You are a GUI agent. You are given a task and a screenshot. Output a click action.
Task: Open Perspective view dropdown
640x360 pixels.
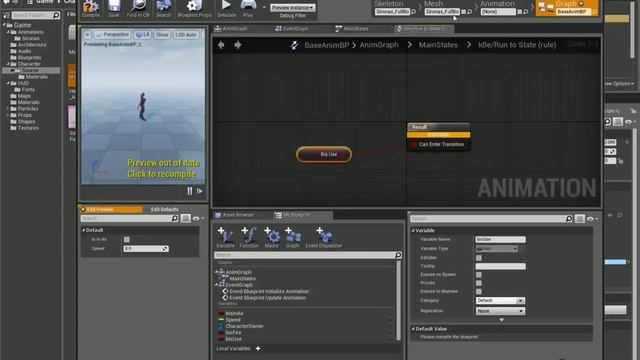pos(112,35)
